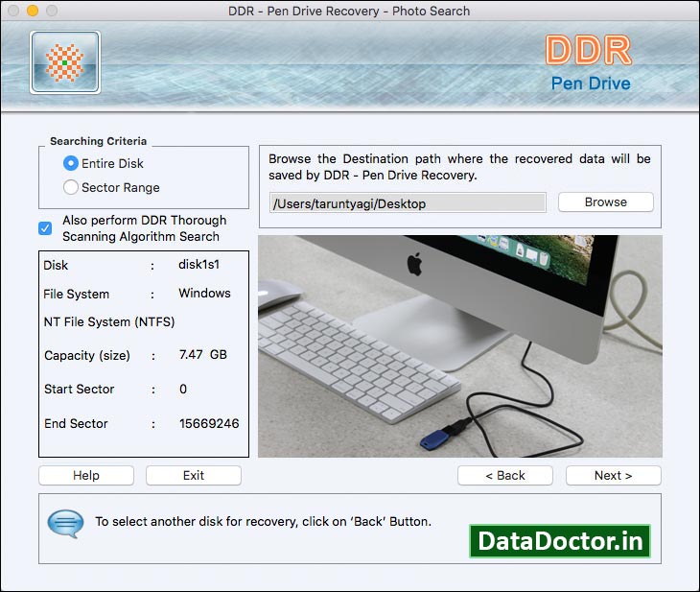The image size is (700, 592).
Task: Click the speech bubble hint icon
Action: [65, 523]
